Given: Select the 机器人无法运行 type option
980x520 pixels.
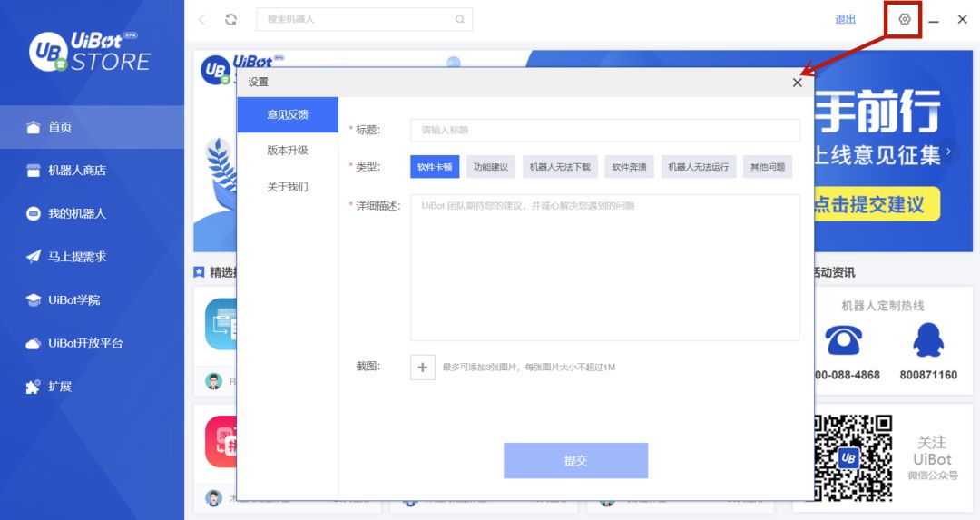Looking at the screenshot, I should [x=699, y=167].
